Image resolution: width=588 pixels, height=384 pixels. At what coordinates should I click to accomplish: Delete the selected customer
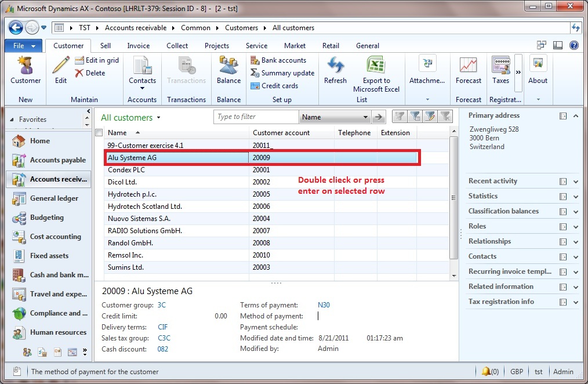[x=90, y=73]
